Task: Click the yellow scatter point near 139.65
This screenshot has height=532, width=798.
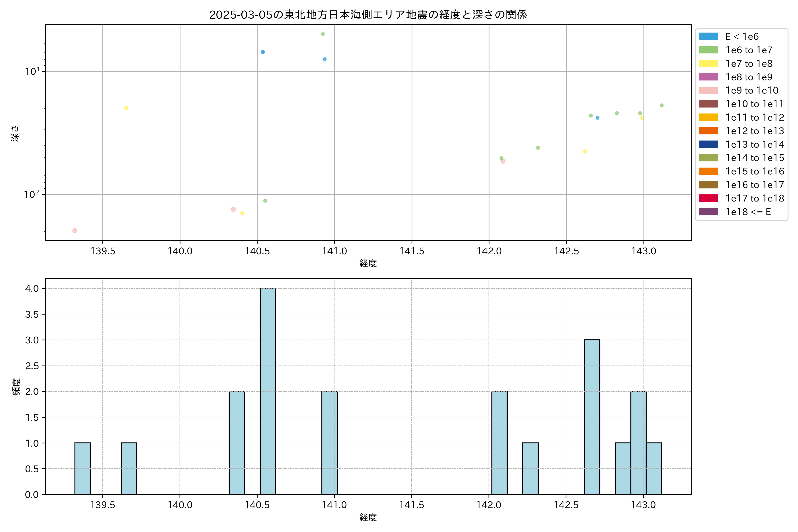Action: (126, 108)
